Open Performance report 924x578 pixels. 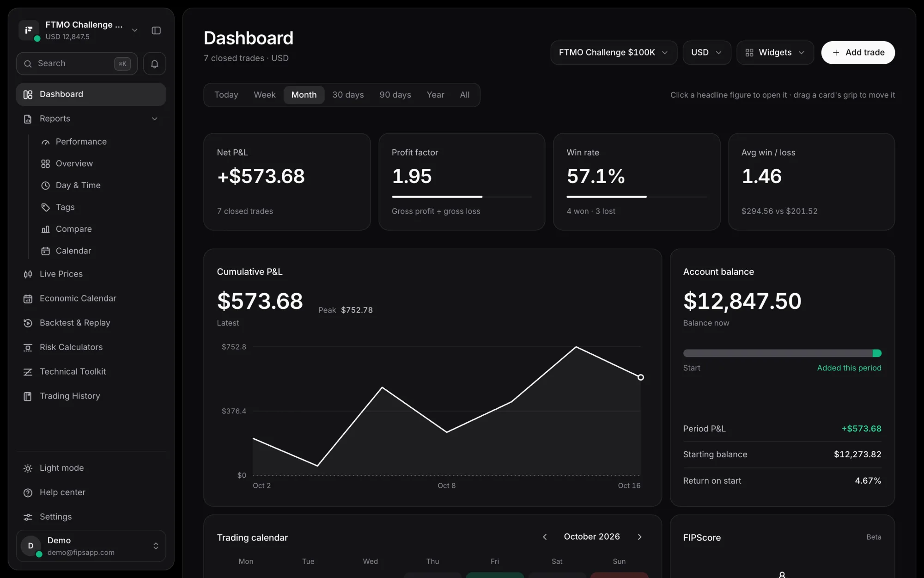pyautogui.click(x=81, y=142)
